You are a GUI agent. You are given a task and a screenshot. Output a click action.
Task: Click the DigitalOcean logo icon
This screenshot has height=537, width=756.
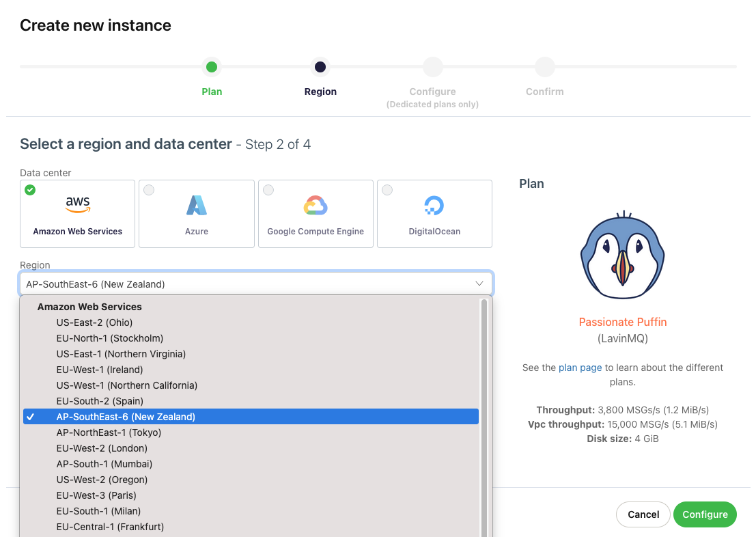(x=434, y=205)
